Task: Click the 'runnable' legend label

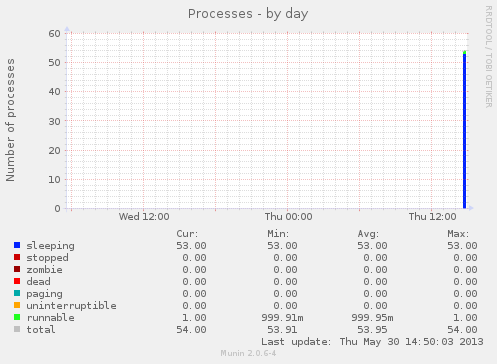Action: point(51,318)
